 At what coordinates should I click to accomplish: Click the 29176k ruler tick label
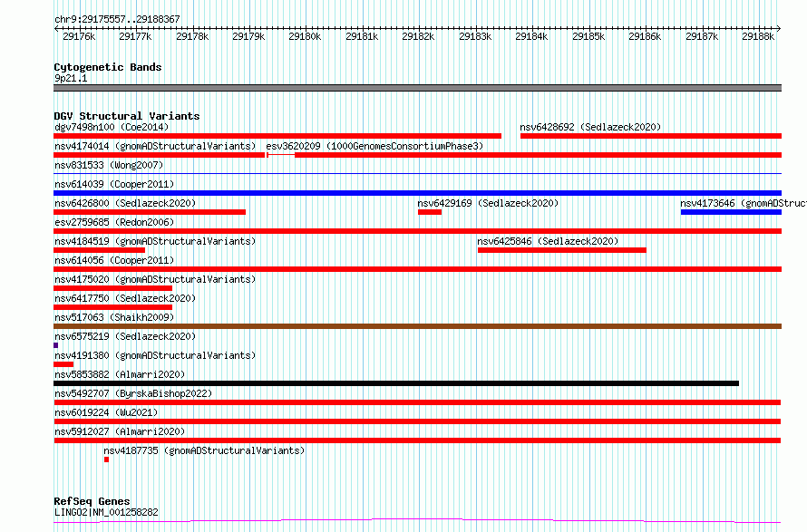(79, 36)
